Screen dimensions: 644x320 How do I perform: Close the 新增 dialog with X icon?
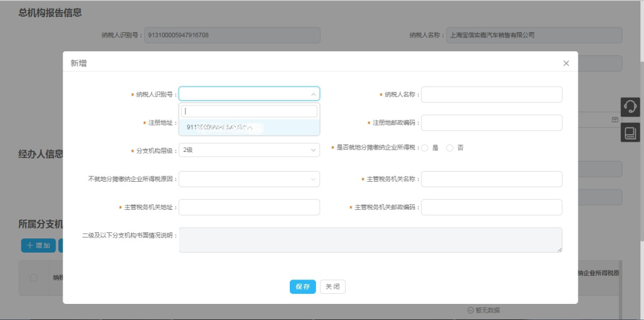(x=566, y=63)
